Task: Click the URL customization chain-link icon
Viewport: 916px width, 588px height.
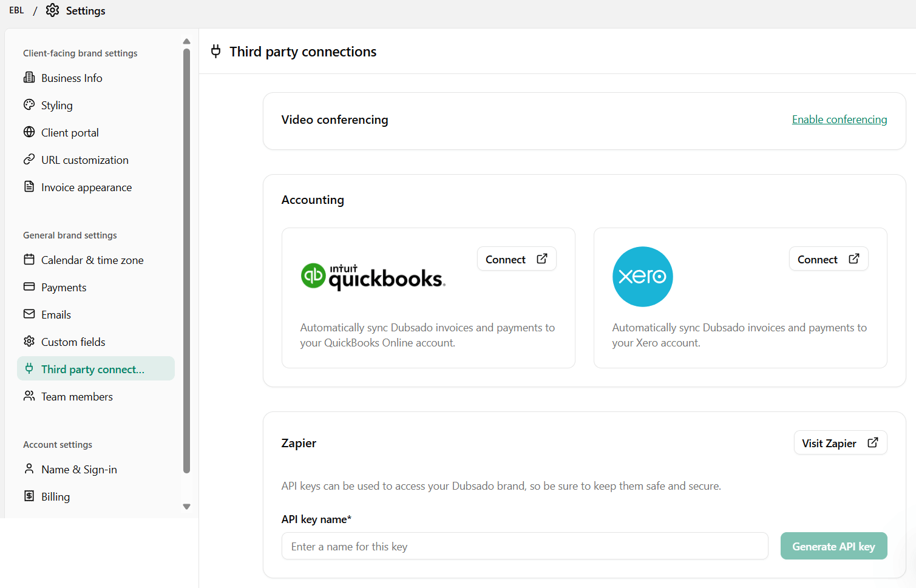Action: 30,160
